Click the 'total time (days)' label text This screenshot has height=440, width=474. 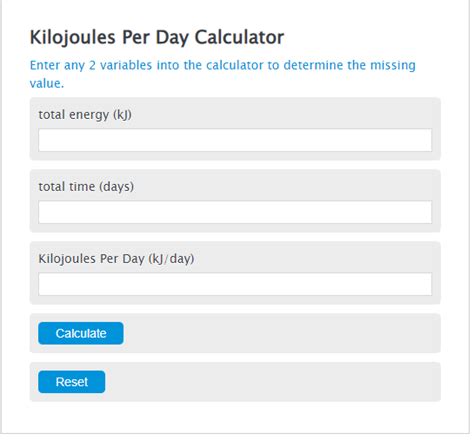pyautogui.click(x=86, y=187)
